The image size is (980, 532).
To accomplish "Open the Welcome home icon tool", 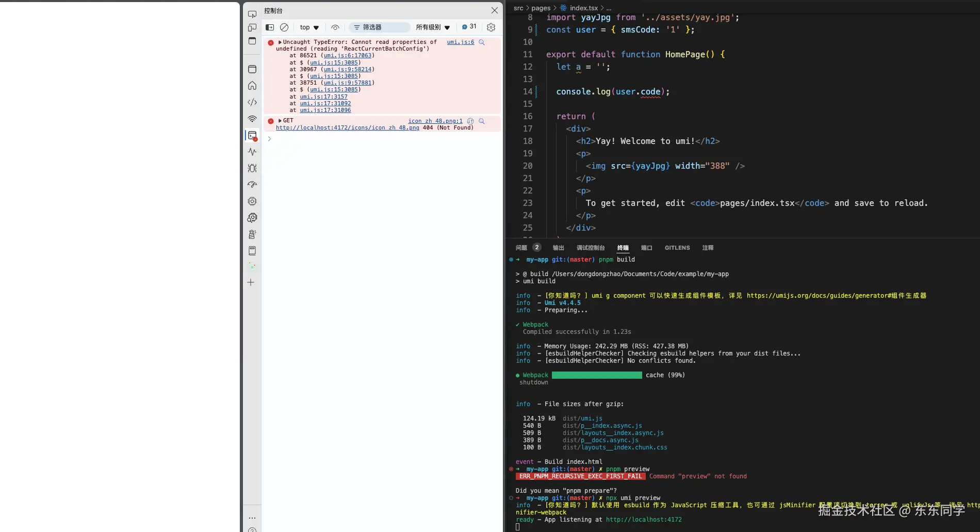I will [x=252, y=86].
